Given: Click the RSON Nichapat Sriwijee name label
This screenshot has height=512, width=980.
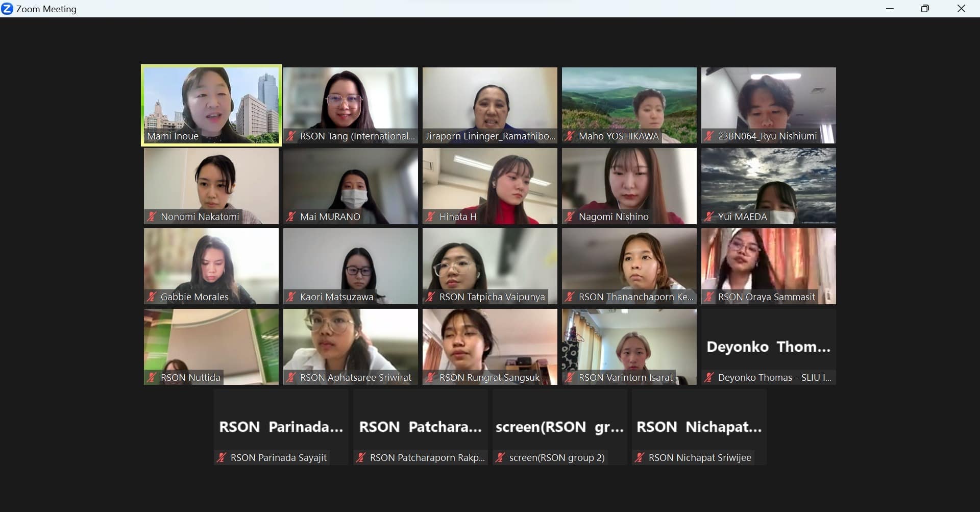Looking at the screenshot, I should 700,458.
